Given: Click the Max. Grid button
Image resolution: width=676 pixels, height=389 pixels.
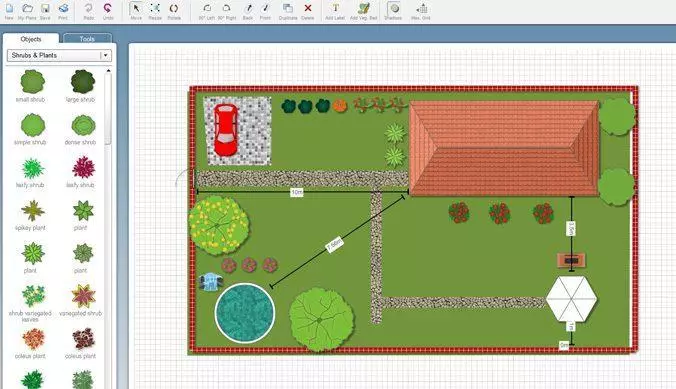Looking at the screenshot, I should click(421, 12).
